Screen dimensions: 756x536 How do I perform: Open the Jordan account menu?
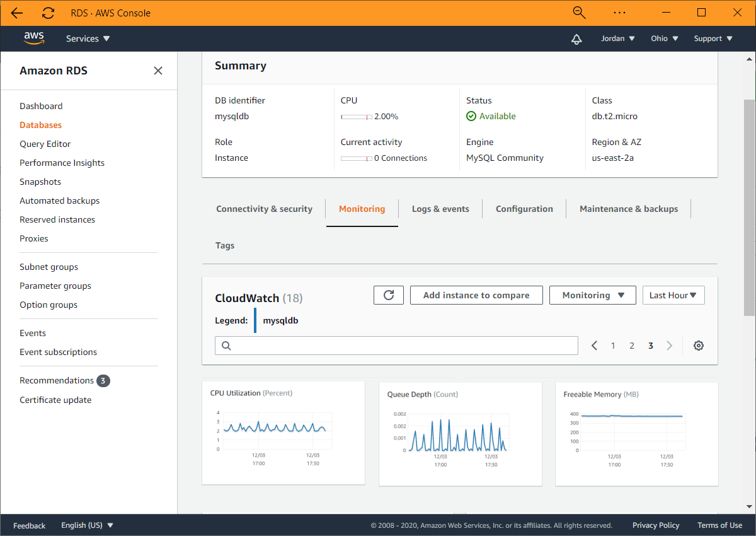point(618,38)
